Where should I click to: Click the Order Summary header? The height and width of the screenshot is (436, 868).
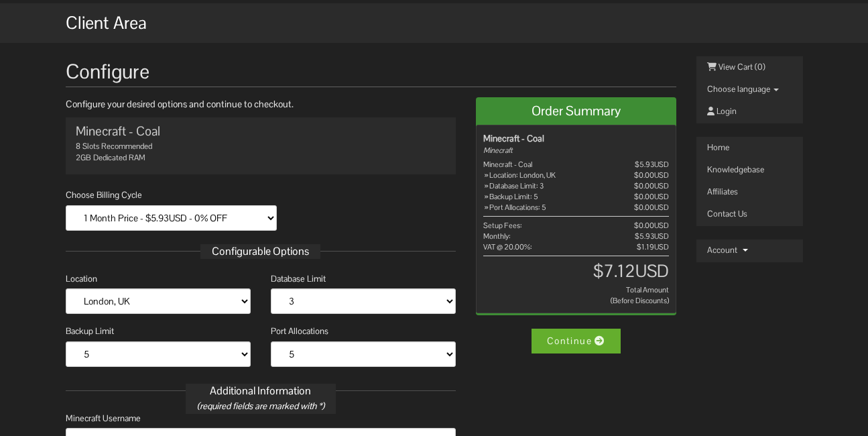[x=576, y=111]
